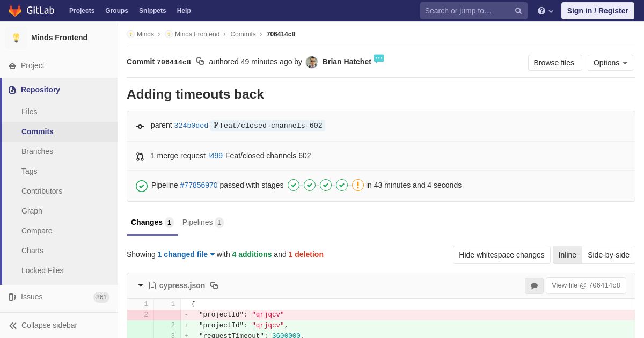Viewport: 644px width, 338px height.
Task: Click Hide whitespace changes button
Action: point(502,255)
